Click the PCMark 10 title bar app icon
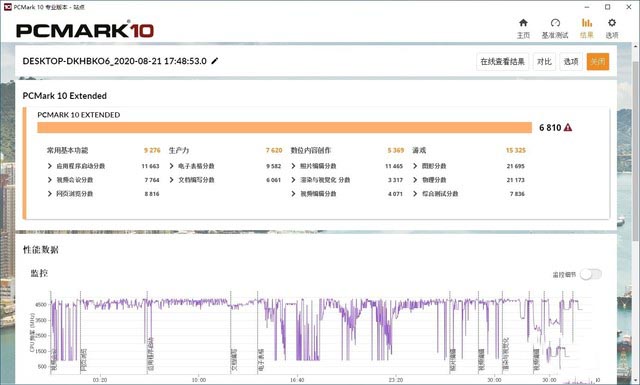 7,7
